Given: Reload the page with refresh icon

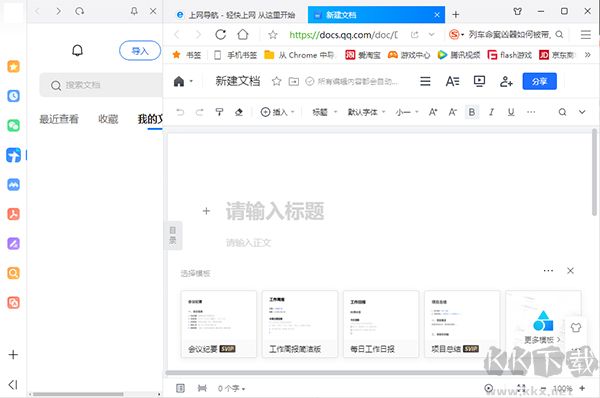Looking at the screenshot, I should point(220,35).
